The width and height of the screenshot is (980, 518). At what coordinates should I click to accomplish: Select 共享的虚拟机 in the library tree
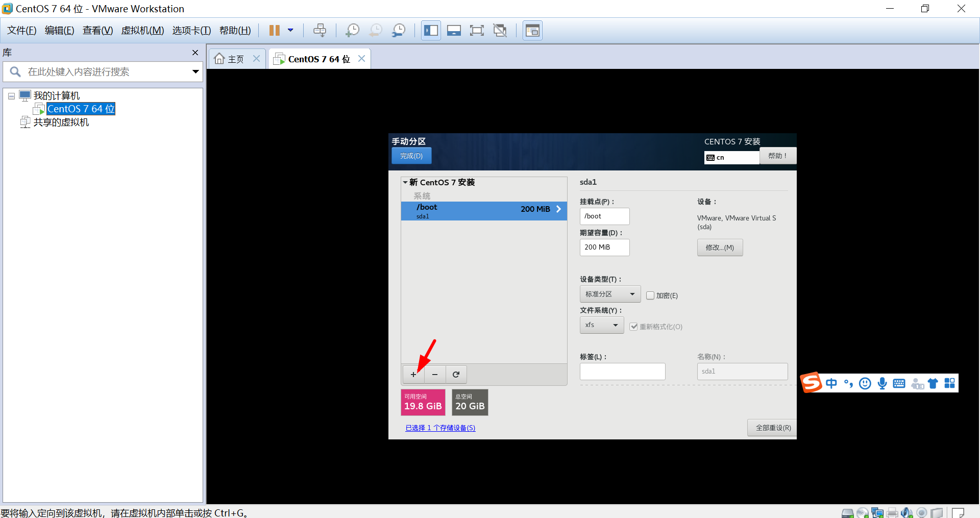(61, 122)
